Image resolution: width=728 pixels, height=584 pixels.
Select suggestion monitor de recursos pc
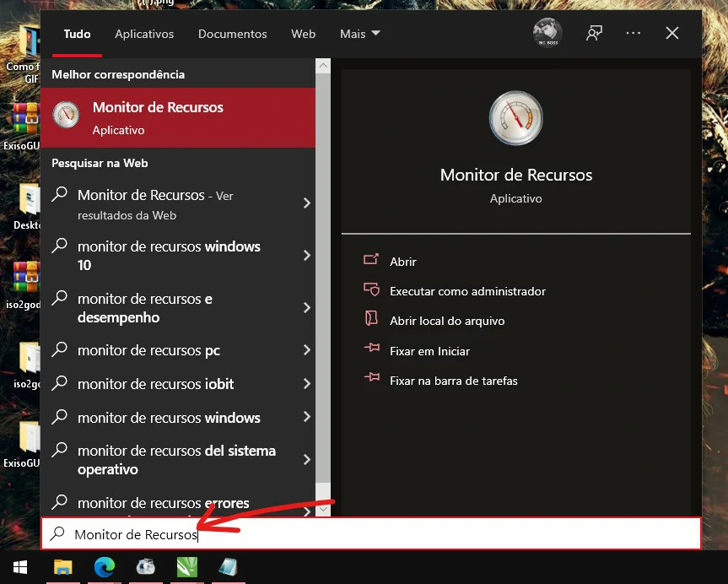coord(178,350)
